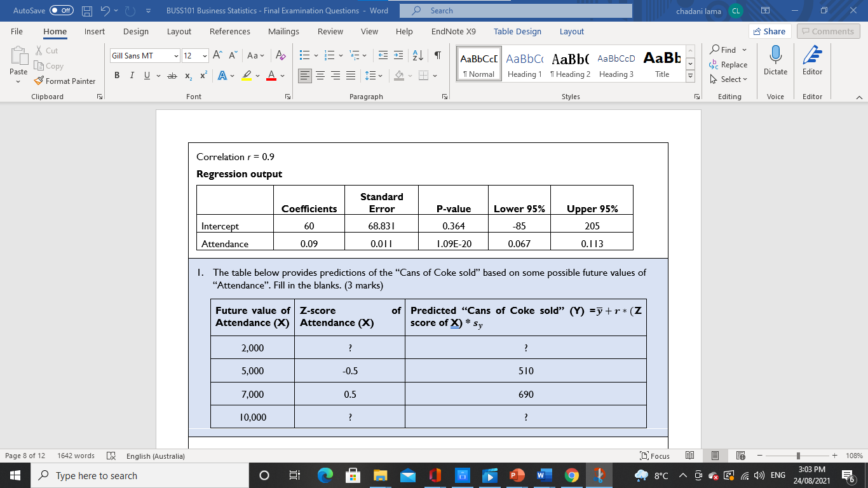
Task: Toggle Superscript formatting
Action: pyautogui.click(x=203, y=76)
